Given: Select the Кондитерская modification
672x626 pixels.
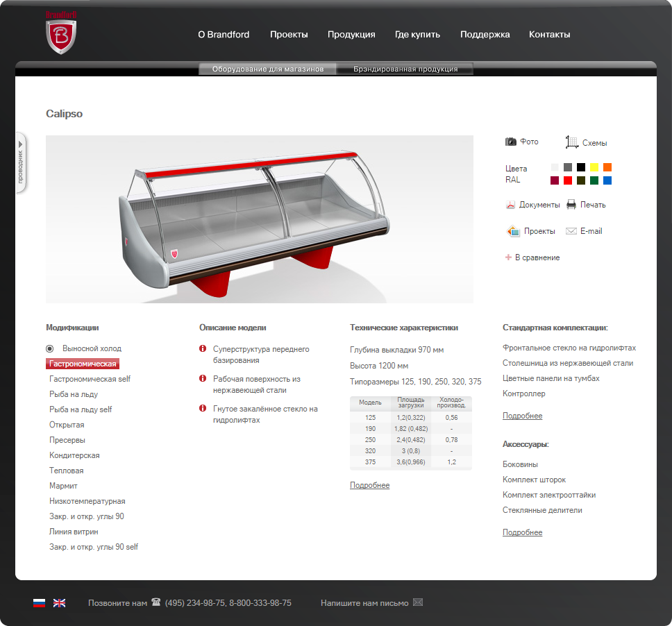Looking at the screenshot, I should [x=74, y=455].
